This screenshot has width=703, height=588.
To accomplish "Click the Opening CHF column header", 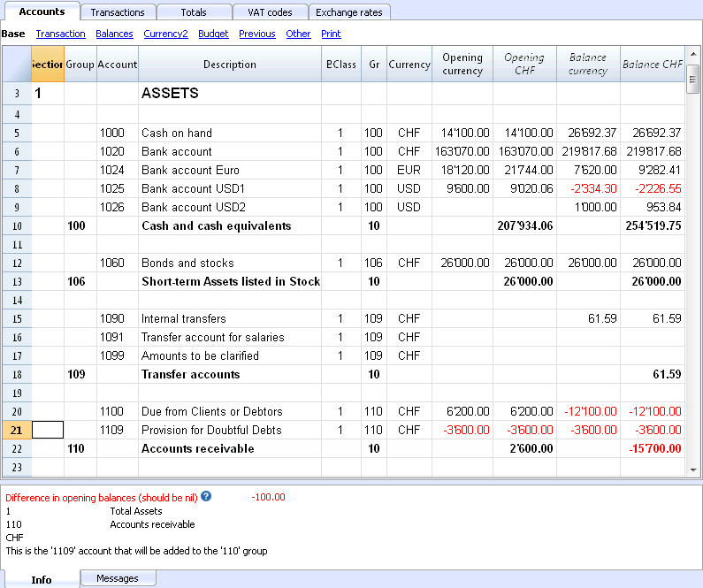I will (524, 64).
